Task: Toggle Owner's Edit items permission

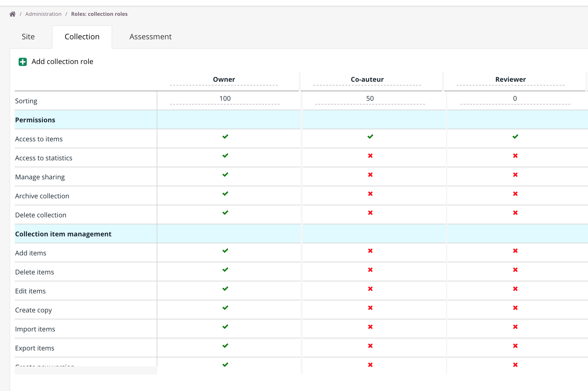Action: pos(225,289)
